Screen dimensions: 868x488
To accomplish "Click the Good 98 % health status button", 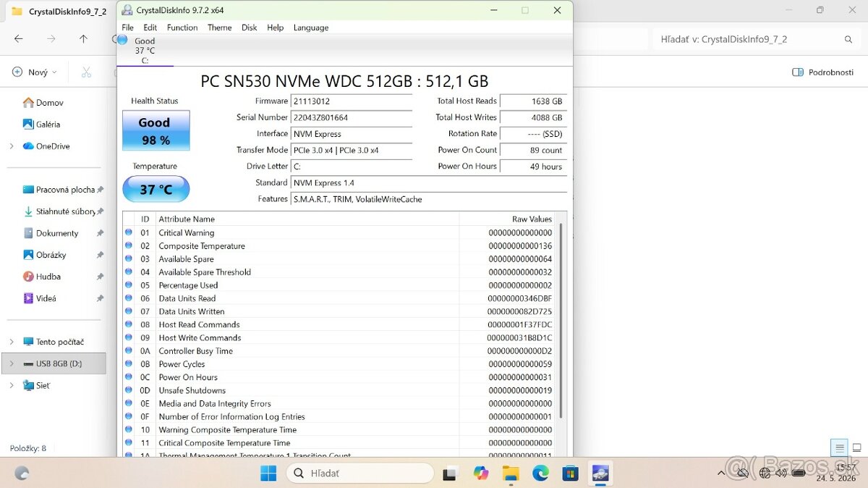I will click(156, 130).
